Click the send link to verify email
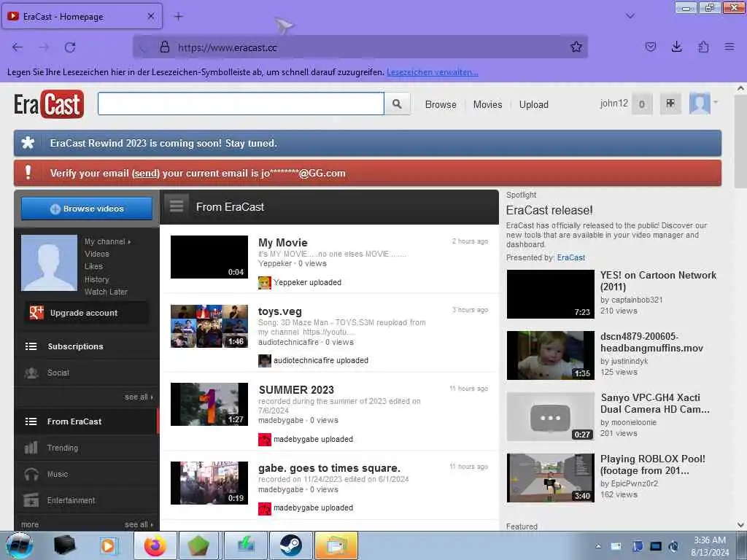The image size is (747, 560). tap(146, 174)
